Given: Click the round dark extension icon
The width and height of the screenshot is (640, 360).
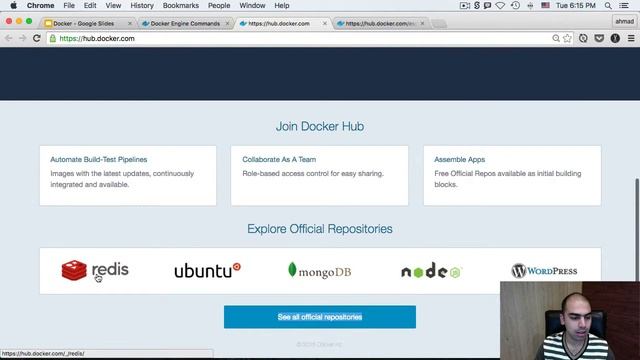Looking at the screenshot, I should (615, 38).
